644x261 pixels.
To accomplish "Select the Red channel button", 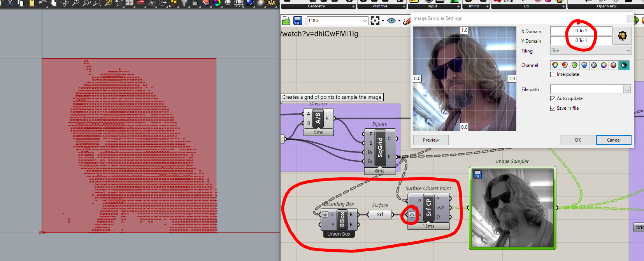I will coord(565,65).
